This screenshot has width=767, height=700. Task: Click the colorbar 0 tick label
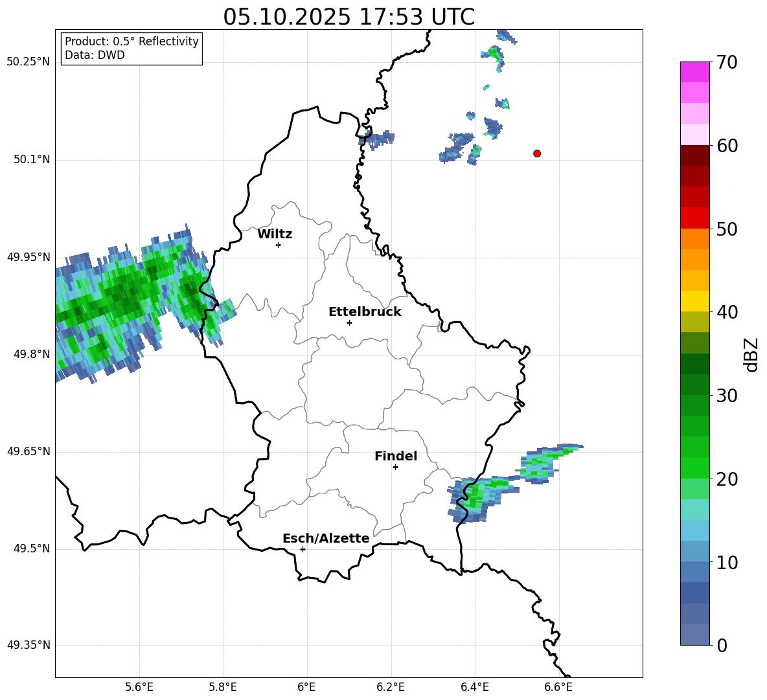point(722,646)
